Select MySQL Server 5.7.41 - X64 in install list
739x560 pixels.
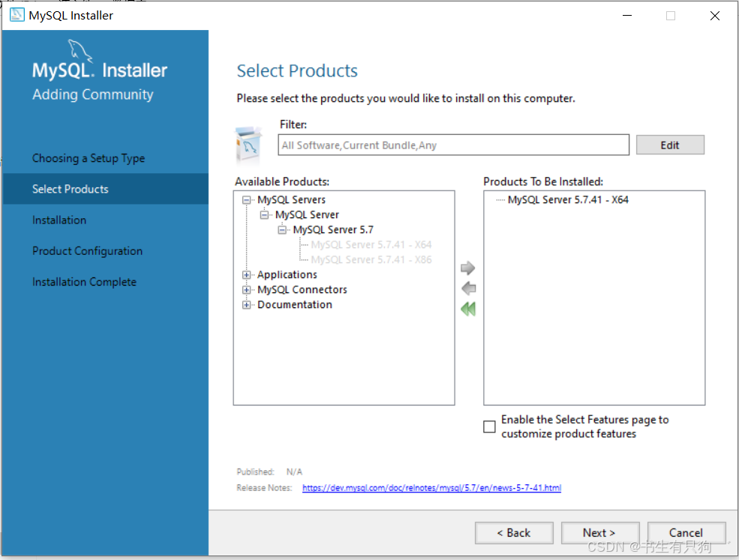[568, 199]
